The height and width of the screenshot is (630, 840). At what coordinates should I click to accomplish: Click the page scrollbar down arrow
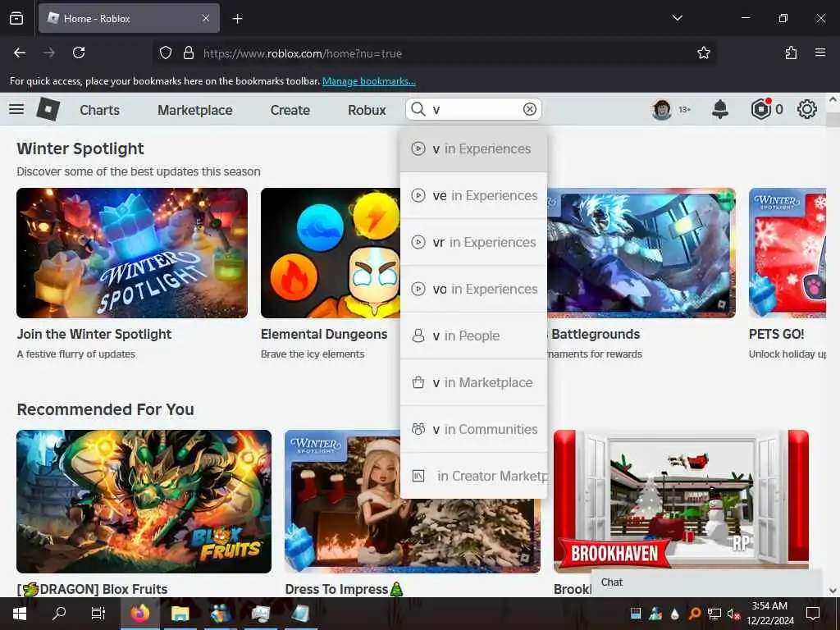(833, 591)
